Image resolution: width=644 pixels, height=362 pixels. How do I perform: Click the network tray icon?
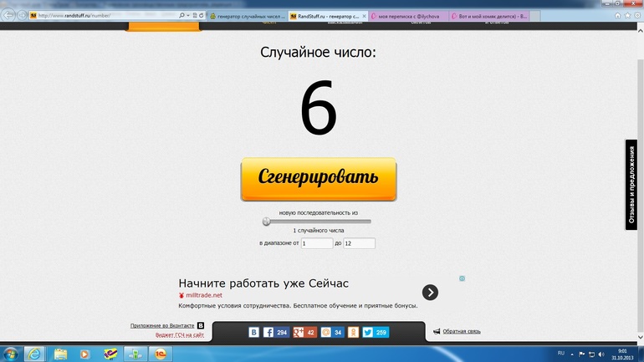click(591, 354)
